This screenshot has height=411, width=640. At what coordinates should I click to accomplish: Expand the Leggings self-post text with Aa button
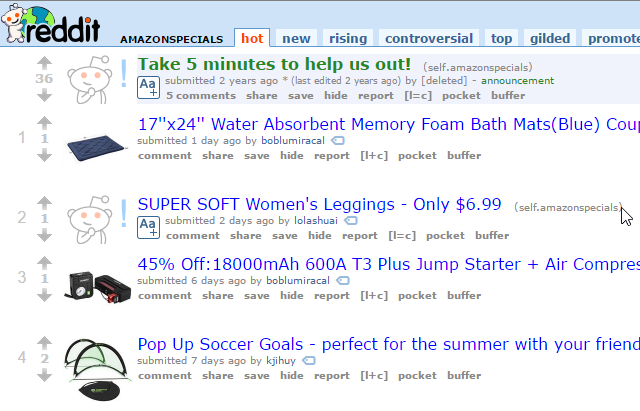pyautogui.click(x=149, y=228)
